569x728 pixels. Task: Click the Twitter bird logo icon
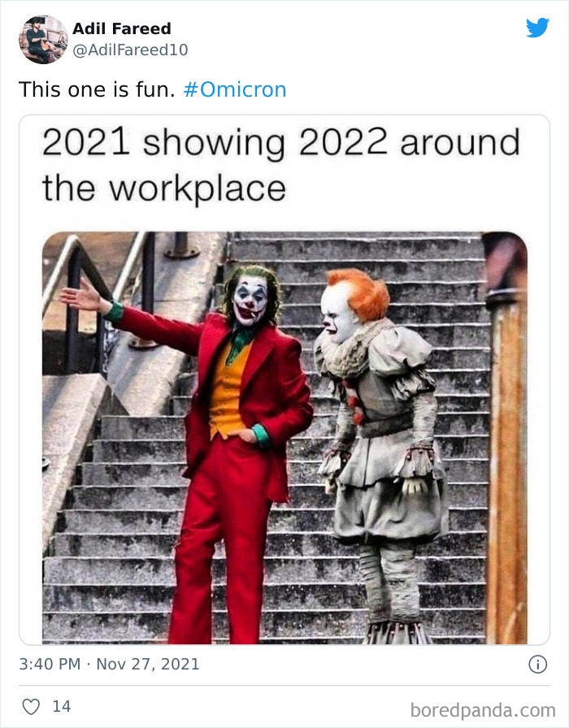pos(537,28)
